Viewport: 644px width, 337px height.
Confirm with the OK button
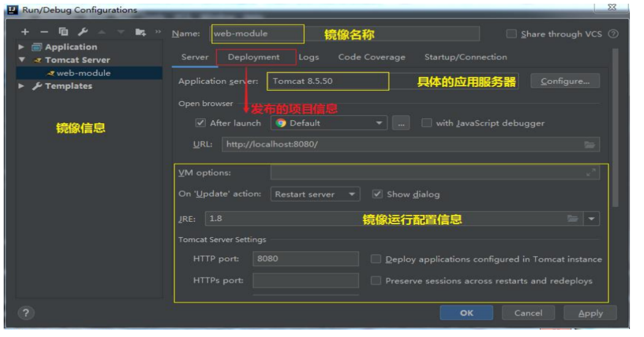pos(466,312)
